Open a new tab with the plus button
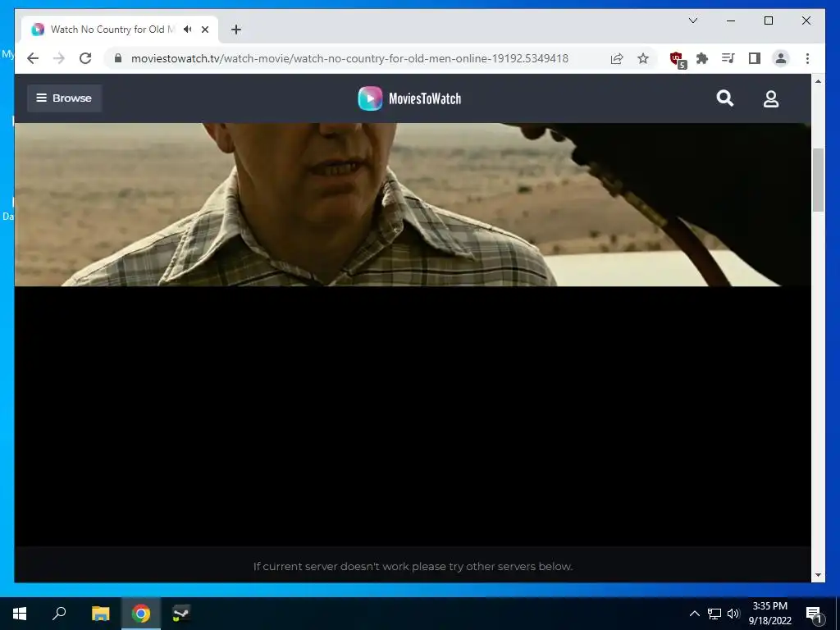 pos(236,30)
